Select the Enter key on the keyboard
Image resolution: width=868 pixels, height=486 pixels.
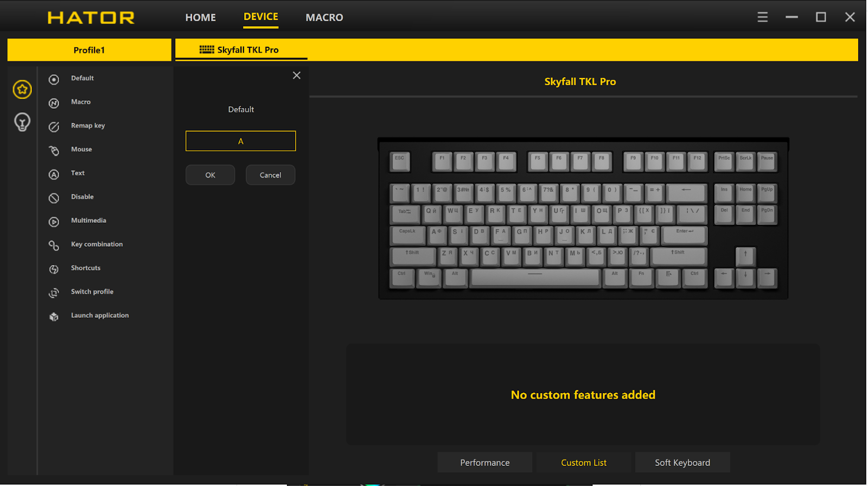point(685,235)
